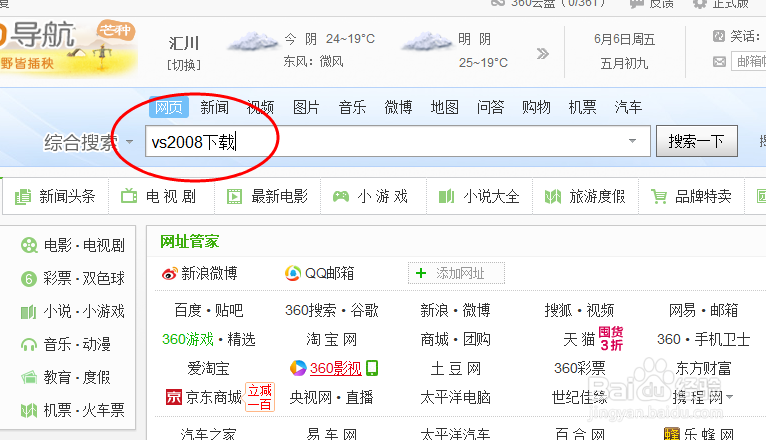Select the 微博 search tab
The width and height of the screenshot is (766, 440).
point(398,107)
